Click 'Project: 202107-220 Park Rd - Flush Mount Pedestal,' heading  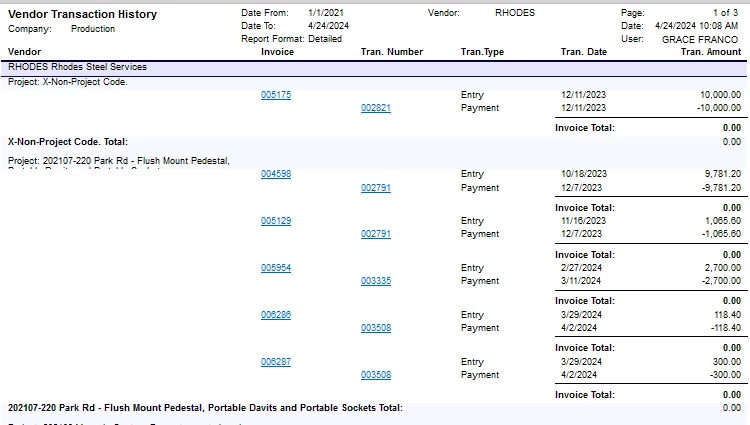pos(119,161)
